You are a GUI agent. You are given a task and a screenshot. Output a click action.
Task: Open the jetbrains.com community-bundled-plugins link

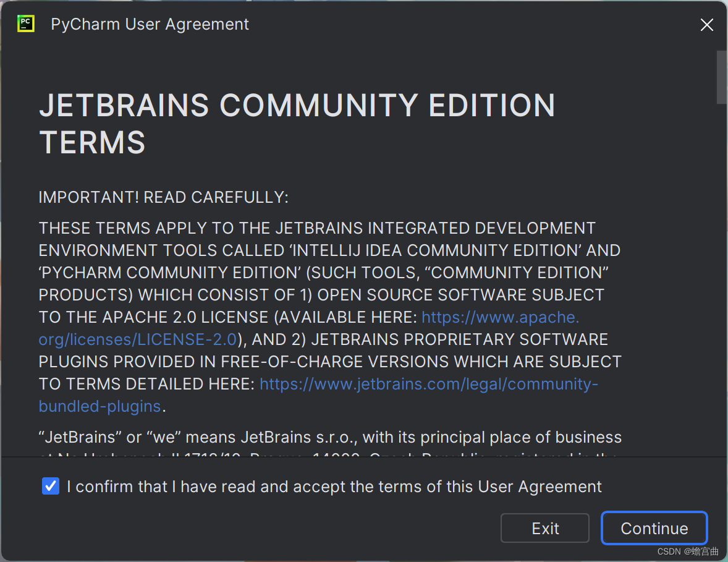(x=428, y=384)
